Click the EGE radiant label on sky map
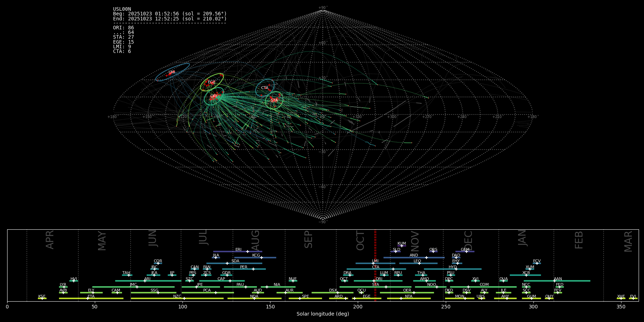This screenshot has width=644, height=322. point(211,82)
